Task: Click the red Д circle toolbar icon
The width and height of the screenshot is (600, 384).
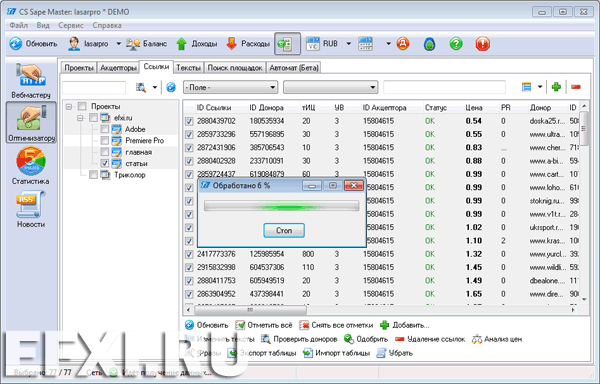Action: [403, 44]
